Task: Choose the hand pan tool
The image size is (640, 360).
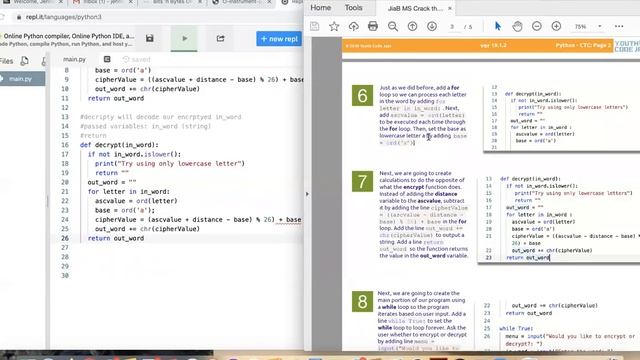Action: coord(517,27)
